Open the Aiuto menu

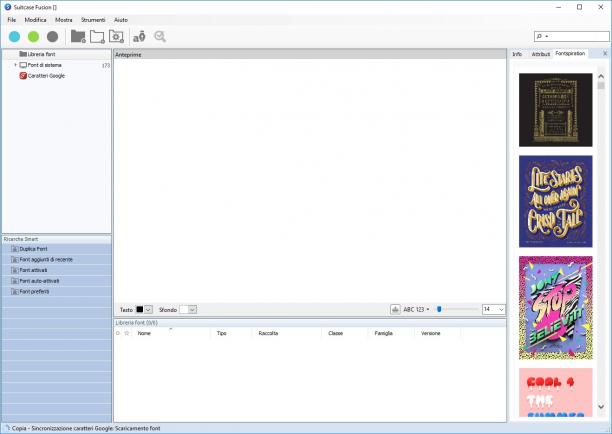(121, 20)
